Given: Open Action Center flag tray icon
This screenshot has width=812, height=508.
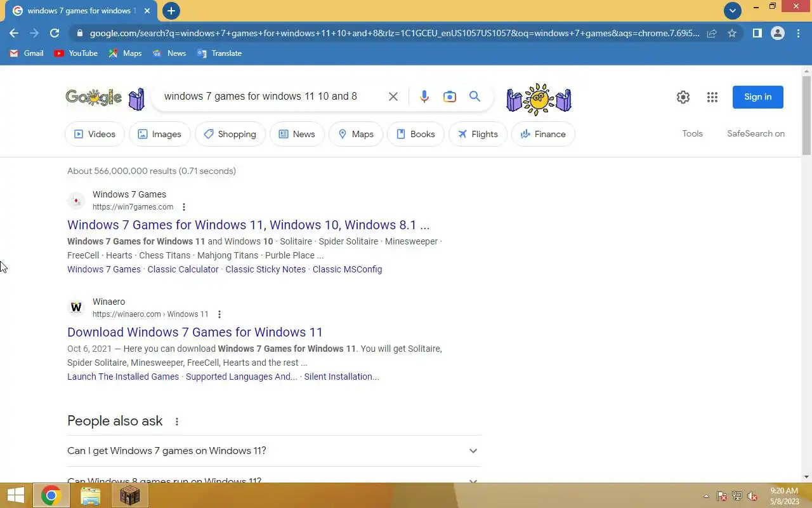Looking at the screenshot, I should [x=722, y=497].
